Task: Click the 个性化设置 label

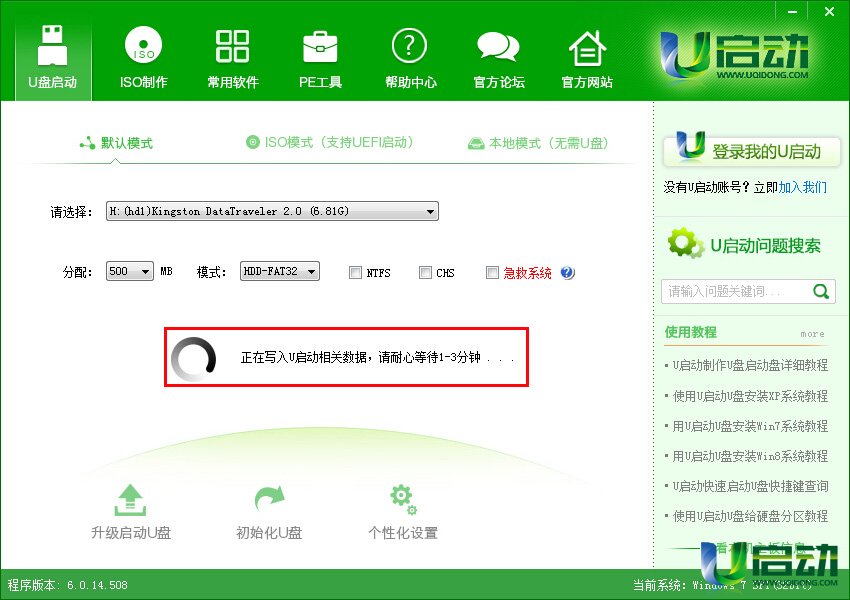Action: coord(403,533)
